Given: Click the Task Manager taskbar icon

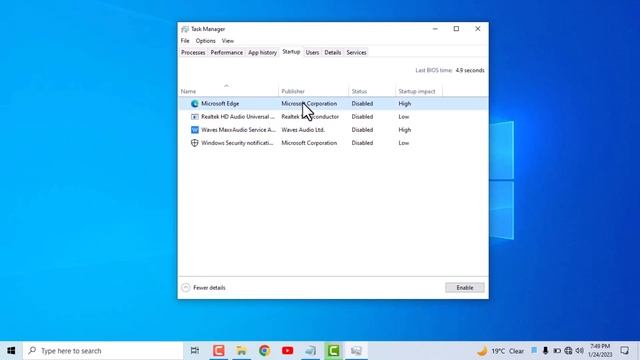Looking at the screenshot, I should click(356, 351).
